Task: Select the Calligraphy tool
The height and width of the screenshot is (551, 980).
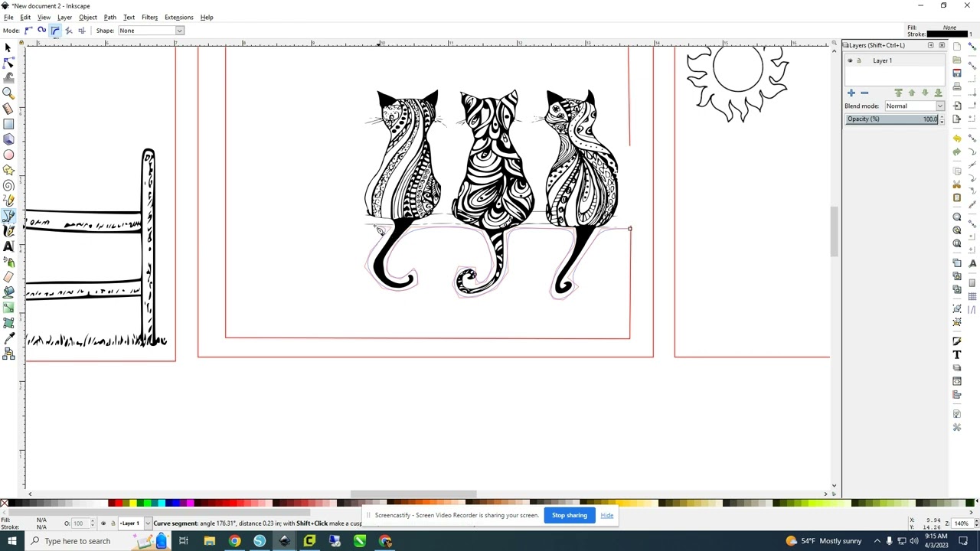Action: (8, 231)
